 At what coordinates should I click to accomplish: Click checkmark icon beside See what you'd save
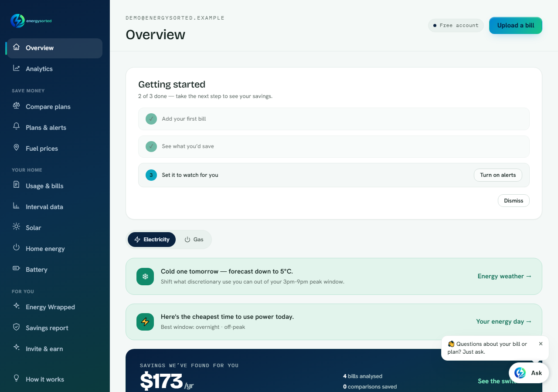pos(151,146)
